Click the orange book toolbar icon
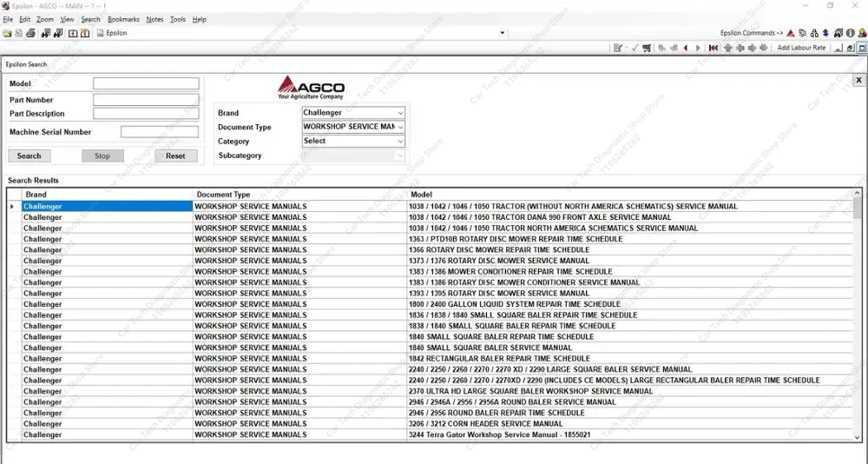This screenshot has width=868, height=464. (x=85, y=33)
